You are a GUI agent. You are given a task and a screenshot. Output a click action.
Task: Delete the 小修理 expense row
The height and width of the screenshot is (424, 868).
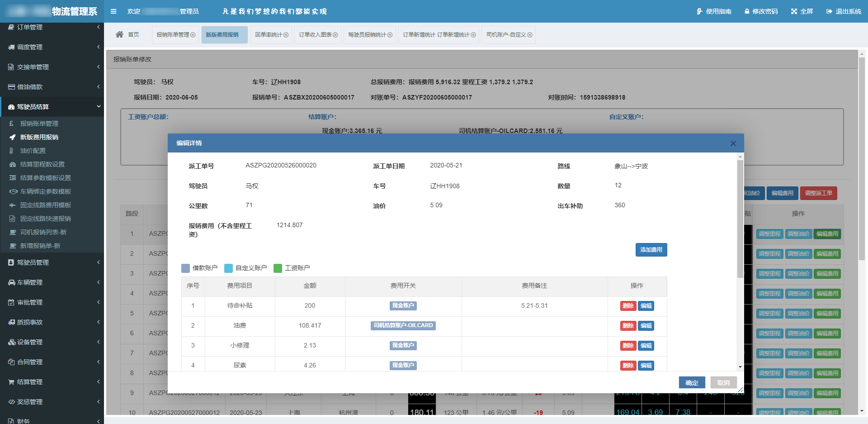[628, 346]
